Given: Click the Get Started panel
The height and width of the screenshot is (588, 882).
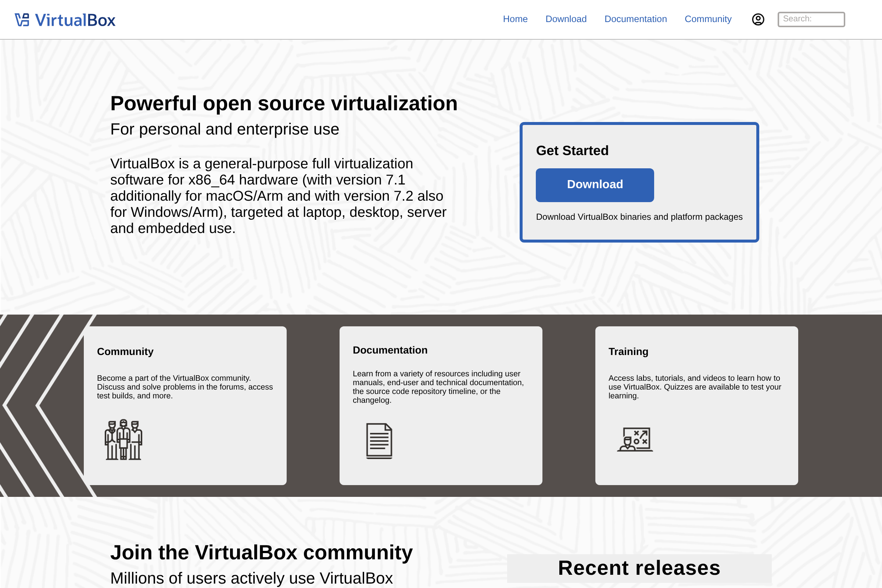Looking at the screenshot, I should pos(639,182).
